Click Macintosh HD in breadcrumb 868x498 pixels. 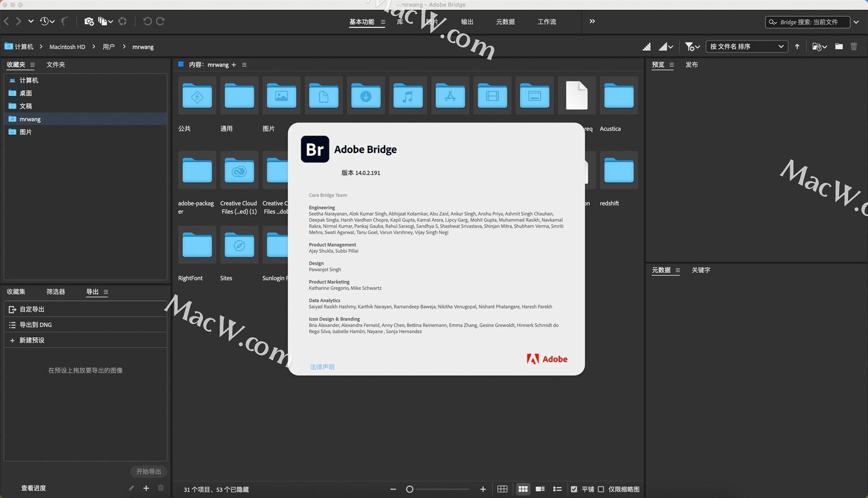tap(67, 47)
